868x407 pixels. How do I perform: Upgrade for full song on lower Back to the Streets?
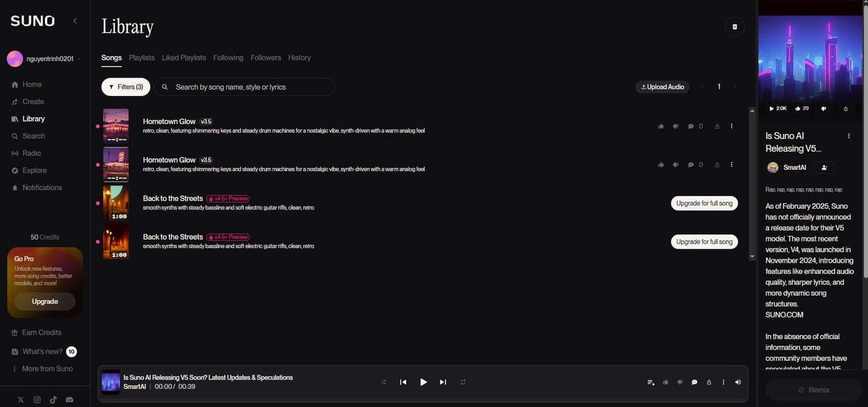coord(704,242)
